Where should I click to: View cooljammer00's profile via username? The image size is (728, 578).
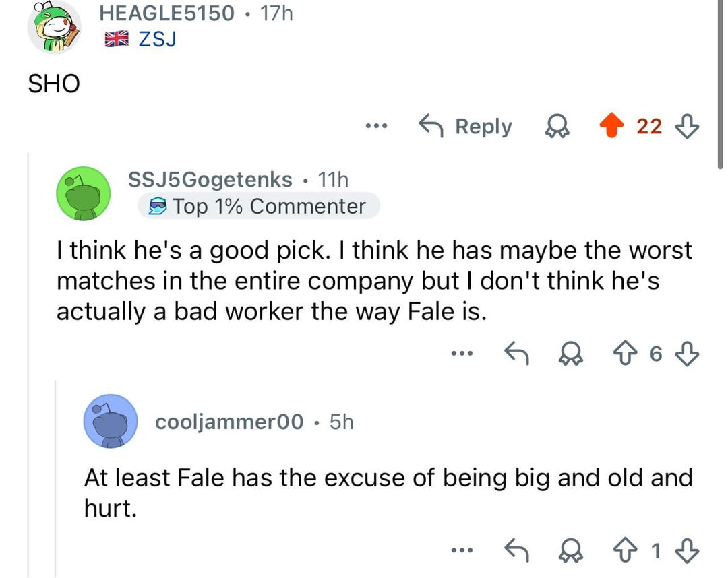229,422
